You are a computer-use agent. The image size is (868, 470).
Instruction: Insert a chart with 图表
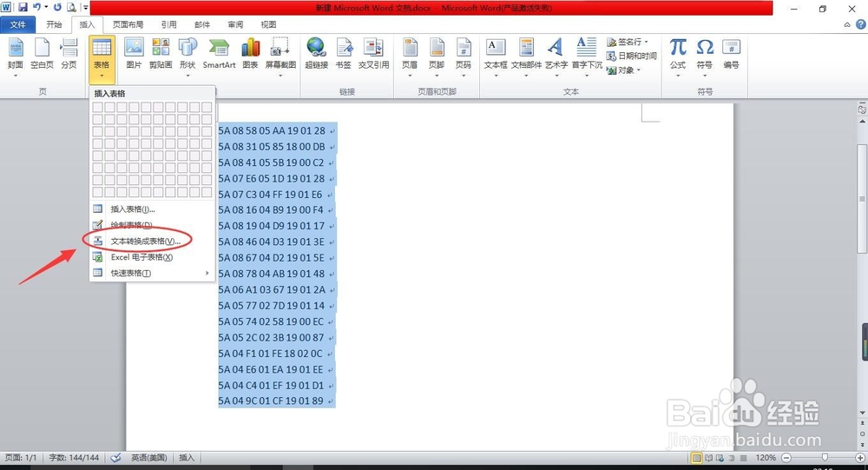(x=251, y=55)
